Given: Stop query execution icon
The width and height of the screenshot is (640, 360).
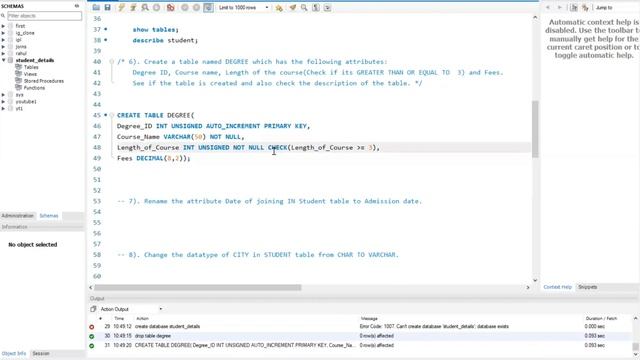Looking at the screenshot, I should click(x=156, y=8).
